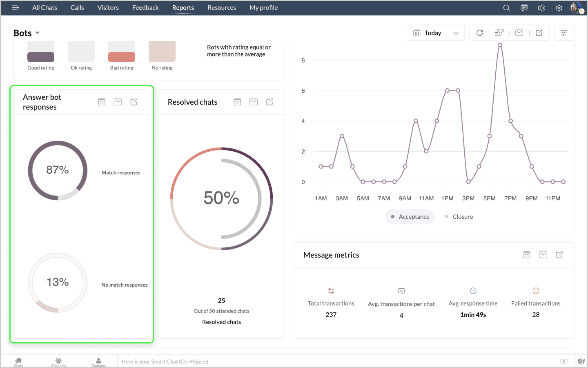
Task: Click the Good rating color swatch
Action: pyautogui.click(x=41, y=56)
